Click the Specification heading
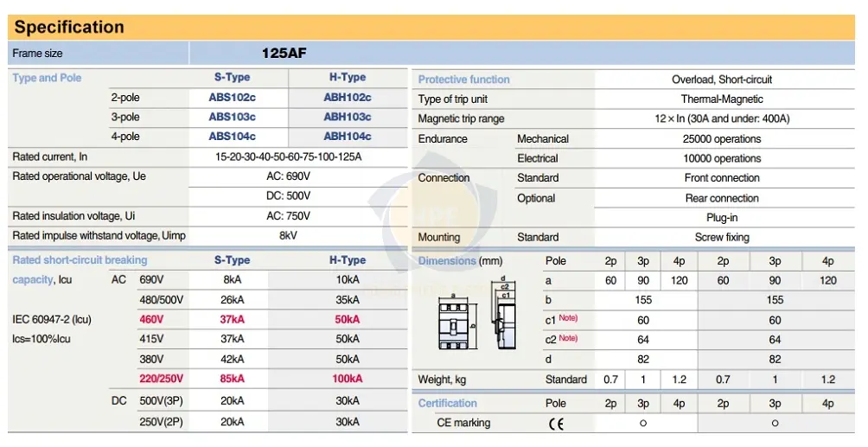The height and width of the screenshot is (447, 868). [x=69, y=27]
